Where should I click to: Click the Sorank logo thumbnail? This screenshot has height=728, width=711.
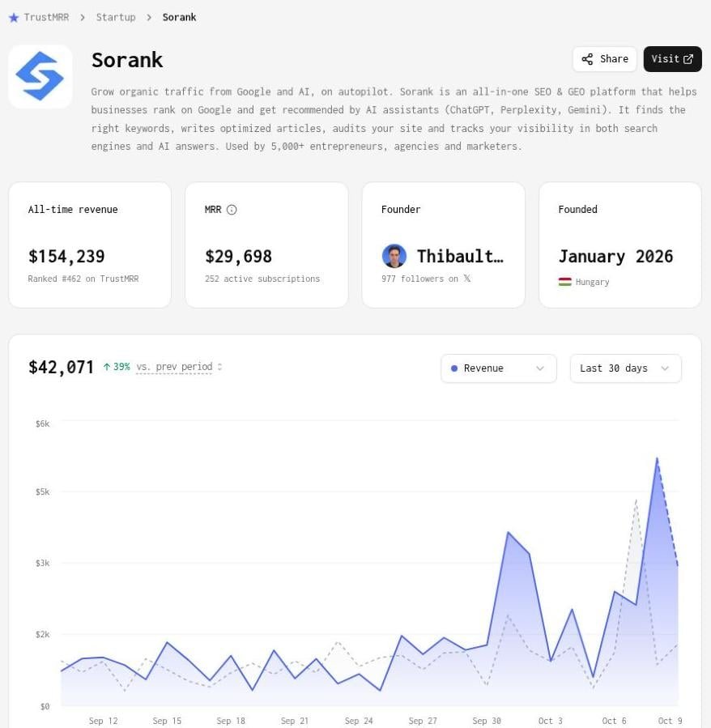(x=40, y=76)
